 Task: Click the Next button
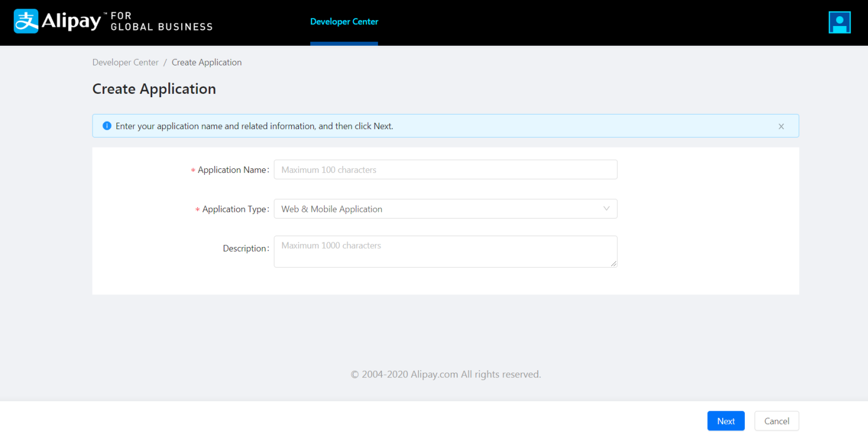[x=726, y=421]
